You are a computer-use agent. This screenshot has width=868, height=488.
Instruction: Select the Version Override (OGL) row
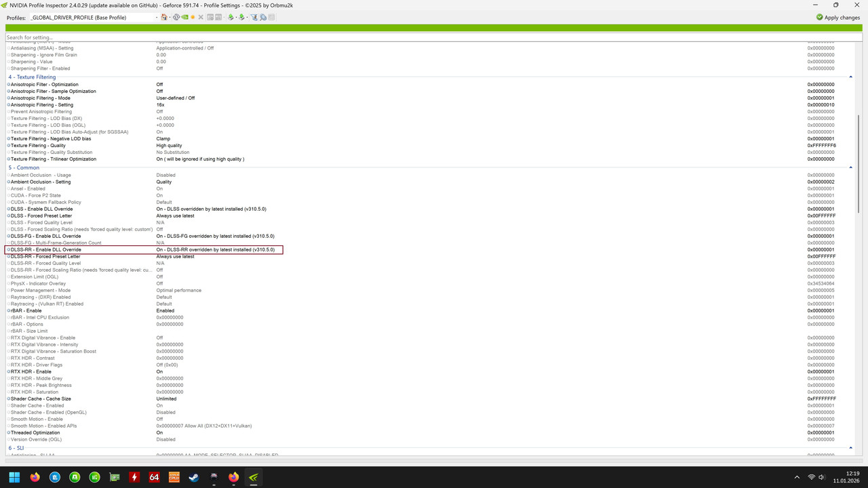coord(431,439)
